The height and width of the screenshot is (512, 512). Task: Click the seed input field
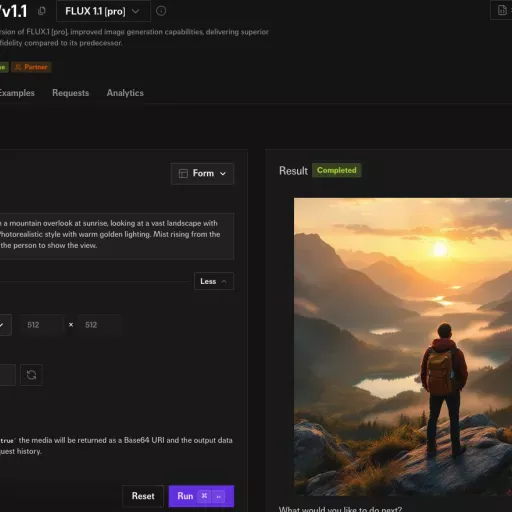pyautogui.click(x=7, y=375)
